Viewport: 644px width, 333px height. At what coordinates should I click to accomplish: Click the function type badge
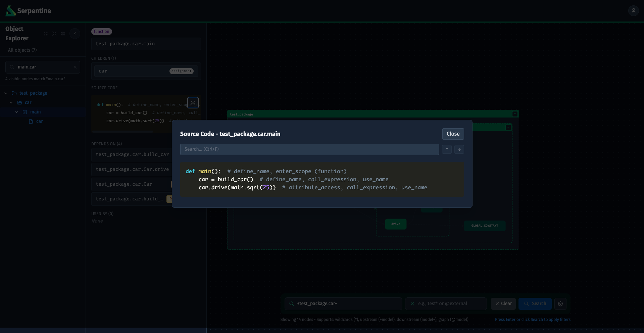(102, 32)
